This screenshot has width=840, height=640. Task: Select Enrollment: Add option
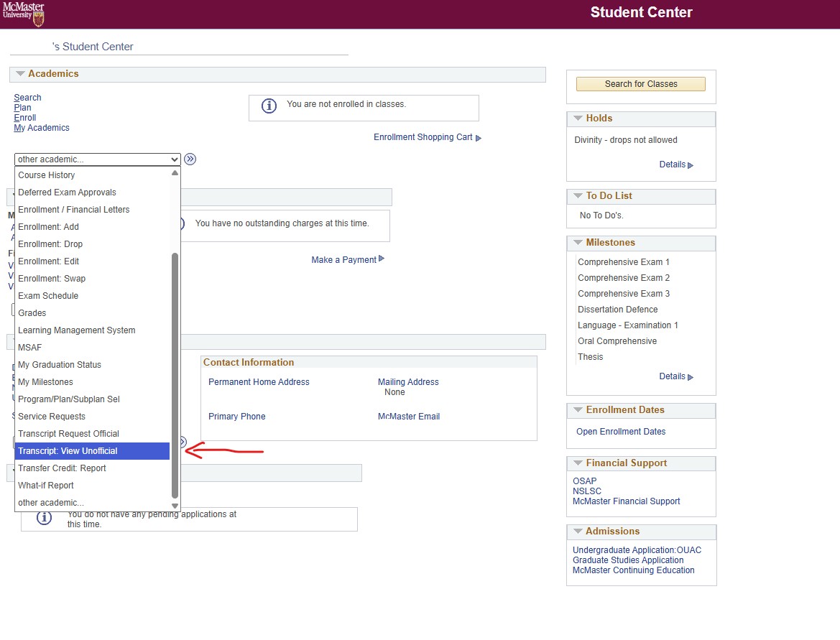(x=92, y=226)
